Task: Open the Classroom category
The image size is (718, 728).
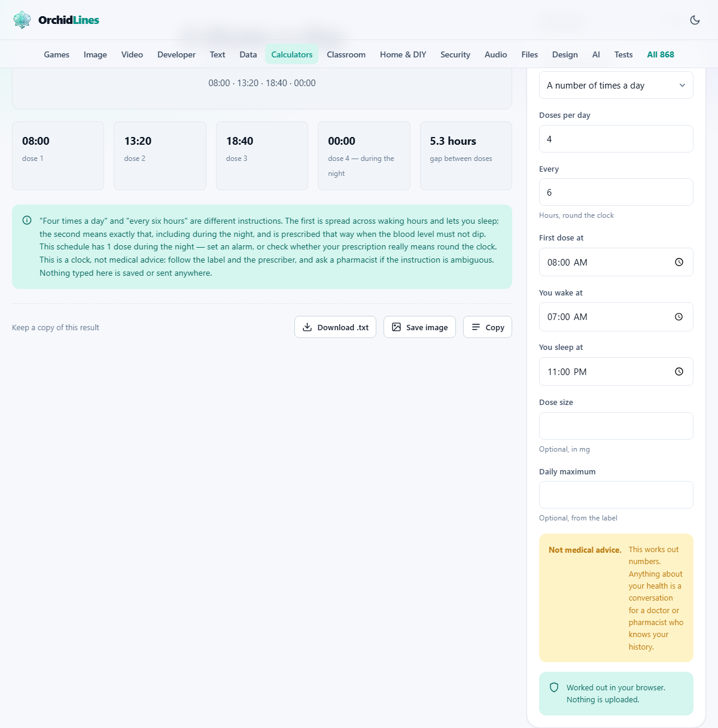Action: coord(346,54)
